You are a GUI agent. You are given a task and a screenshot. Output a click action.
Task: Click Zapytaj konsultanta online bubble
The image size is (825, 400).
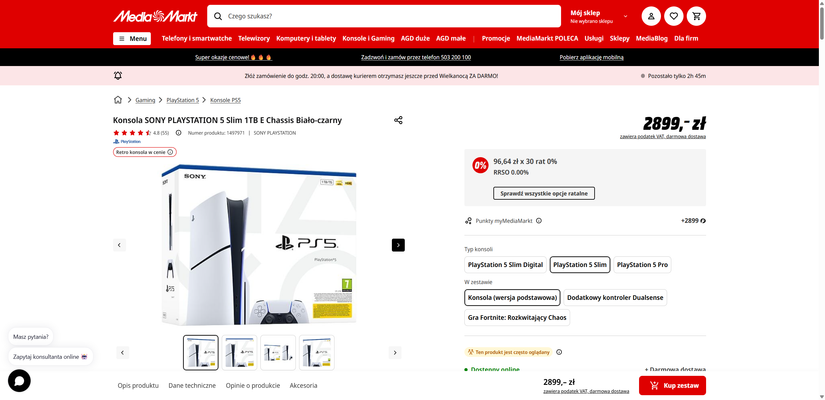(50, 356)
